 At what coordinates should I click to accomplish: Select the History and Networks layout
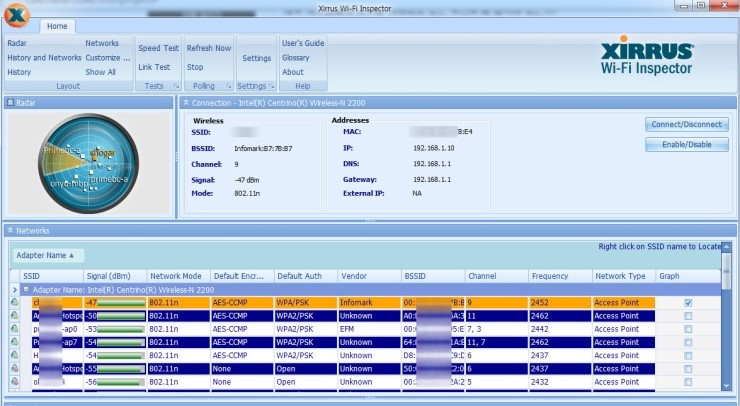point(44,58)
